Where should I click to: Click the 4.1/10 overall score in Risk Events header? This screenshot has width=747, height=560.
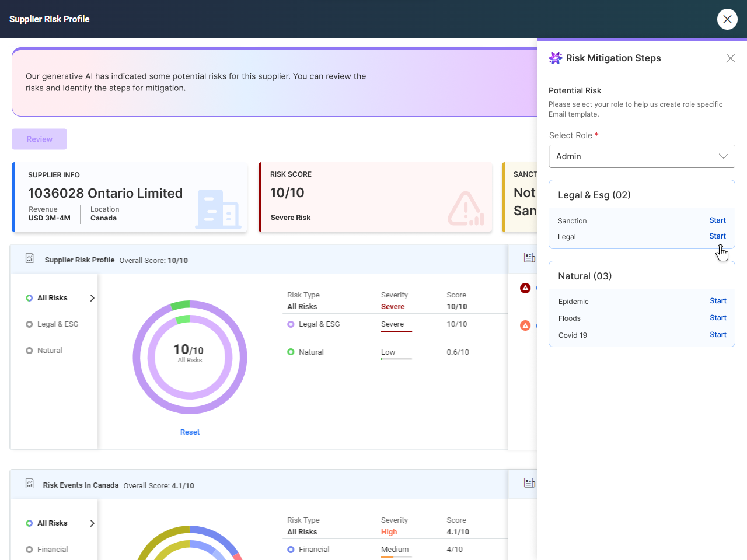(x=183, y=485)
